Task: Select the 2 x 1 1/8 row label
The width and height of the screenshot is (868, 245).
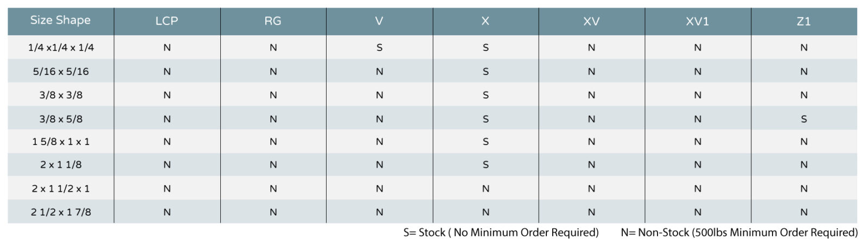Action: pyautogui.click(x=61, y=165)
